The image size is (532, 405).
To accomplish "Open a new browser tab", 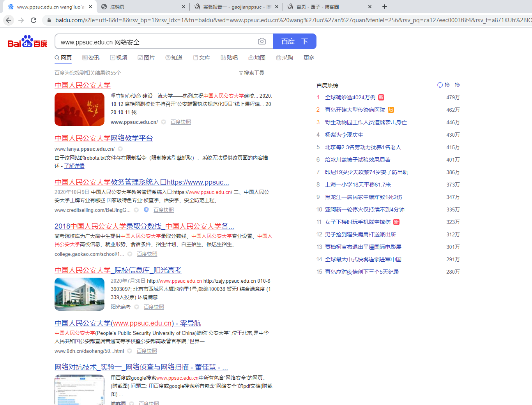I will 385,7.
